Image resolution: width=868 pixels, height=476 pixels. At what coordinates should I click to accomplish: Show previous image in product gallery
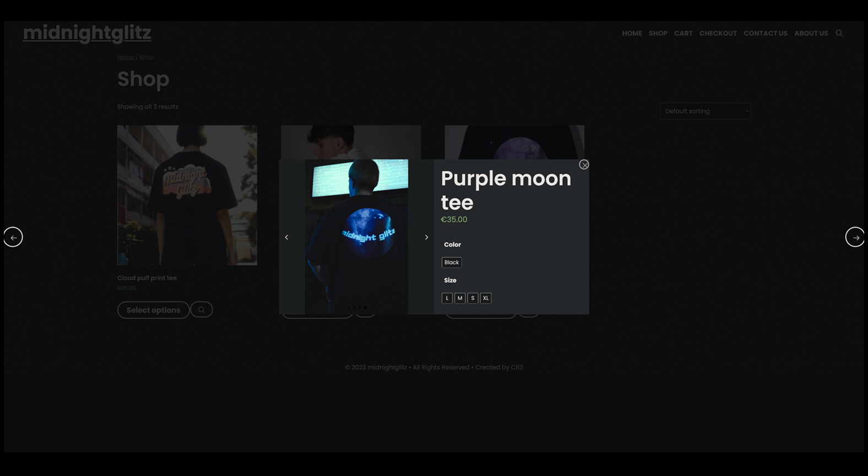tap(286, 237)
